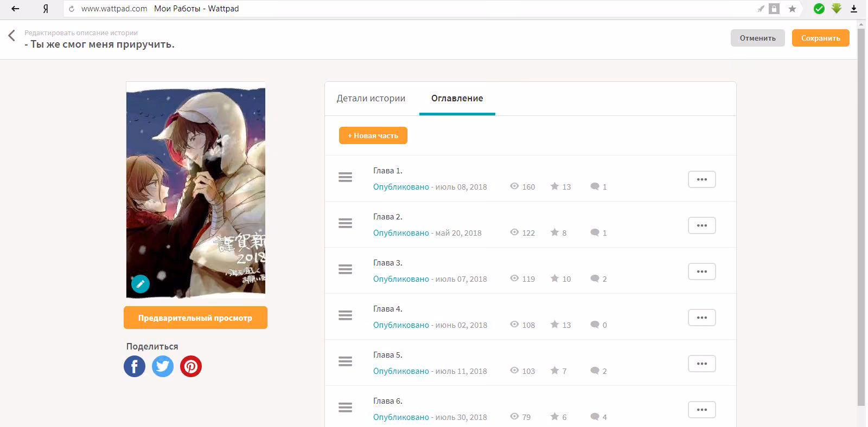Open the more options menu for Глава 3
Screen dimensions: 868x427
[x=702, y=271]
